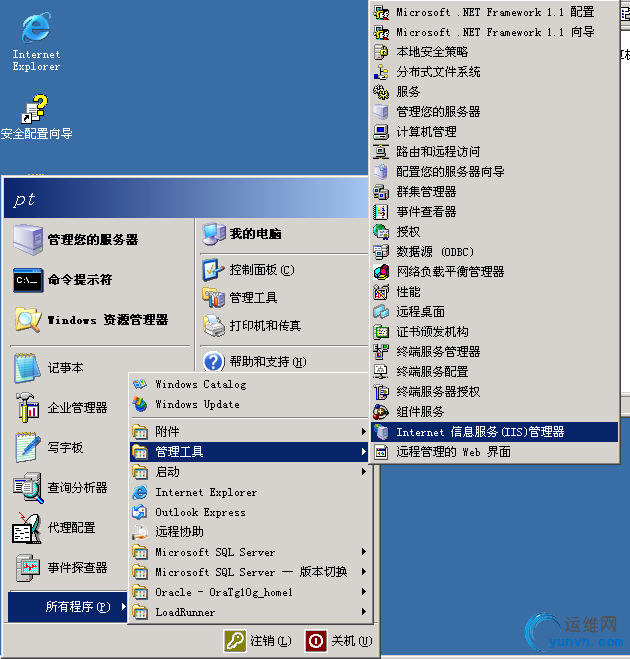Viewport: 630px width, 659px height.
Task: Expand the LoadRunner submenu arrow
Action: pos(364,612)
